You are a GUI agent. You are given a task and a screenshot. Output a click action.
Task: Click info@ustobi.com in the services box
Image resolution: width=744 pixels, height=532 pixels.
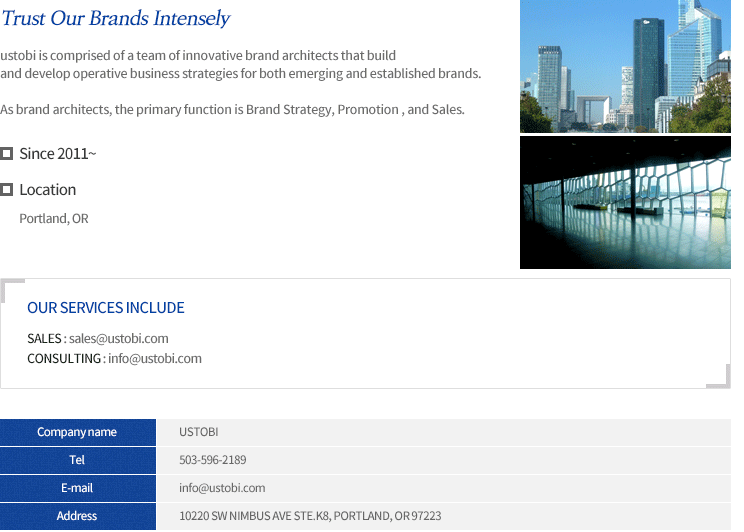(155, 358)
